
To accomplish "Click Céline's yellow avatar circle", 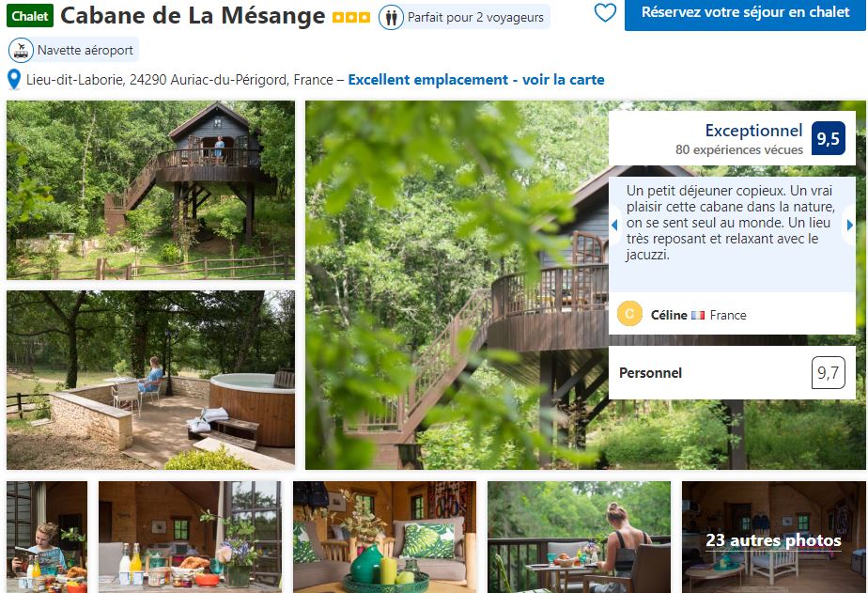I will pos(629,314).
